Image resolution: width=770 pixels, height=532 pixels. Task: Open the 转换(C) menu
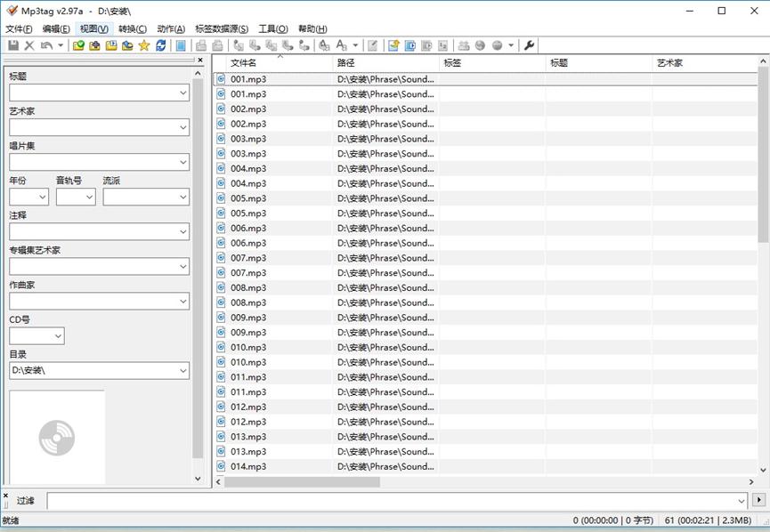[131, 28]
